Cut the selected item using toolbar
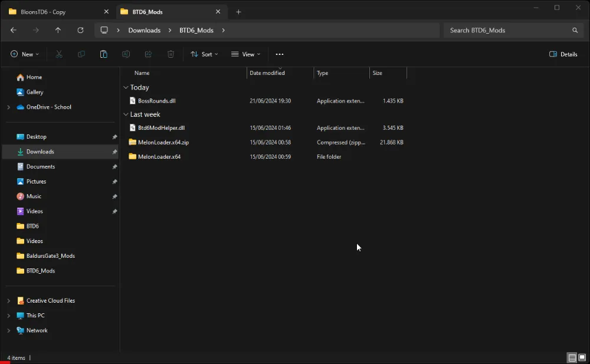This screenshot has width=590, height=364. click(59, 54)
